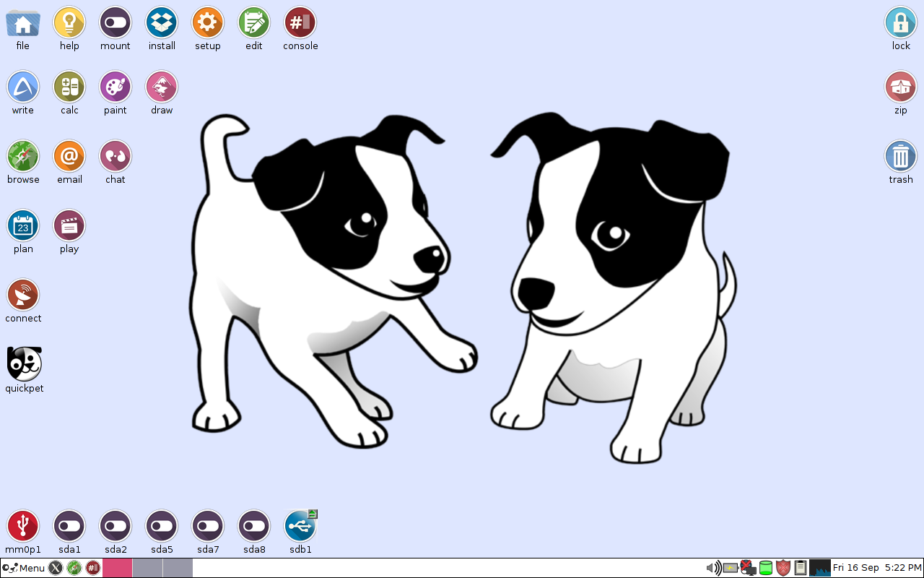
Task: Open the draw application icon
Action: pyautogui.click(x=162, y=87)
